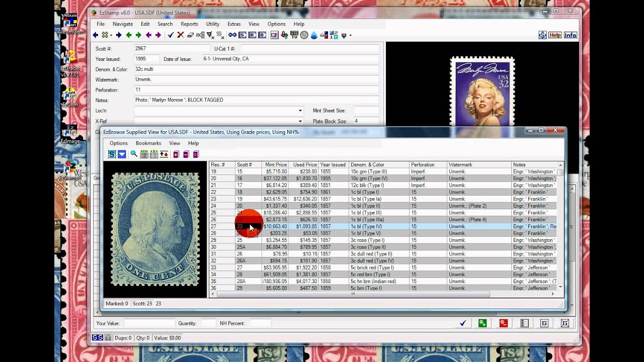Click the 'Value: $0.00' status bar entry
644x362 pixels.
coord(168,338)
